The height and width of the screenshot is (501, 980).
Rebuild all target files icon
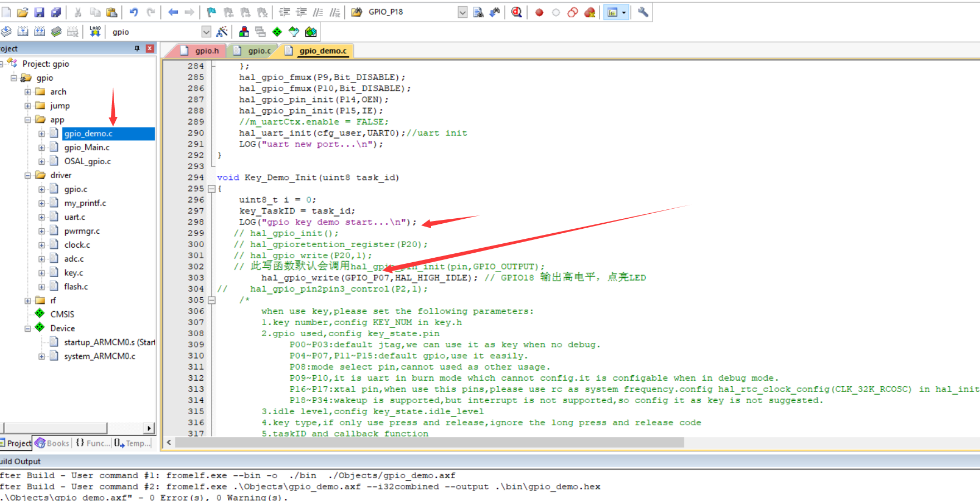[40, 32]
